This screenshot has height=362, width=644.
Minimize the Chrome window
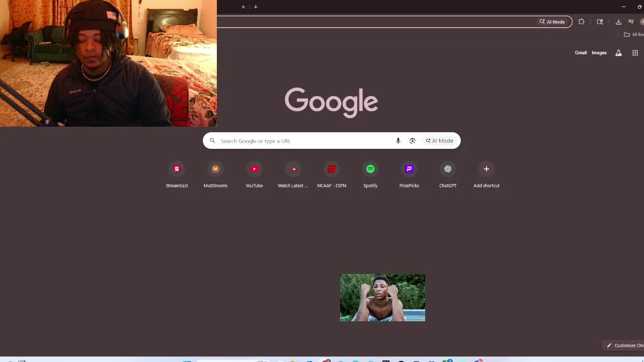(x=623, y=7)
